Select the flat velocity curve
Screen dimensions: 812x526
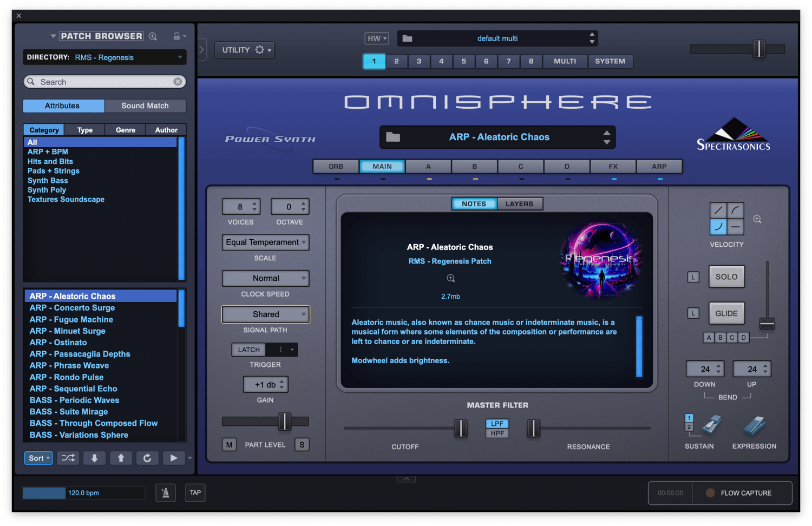tap(736, 227)
